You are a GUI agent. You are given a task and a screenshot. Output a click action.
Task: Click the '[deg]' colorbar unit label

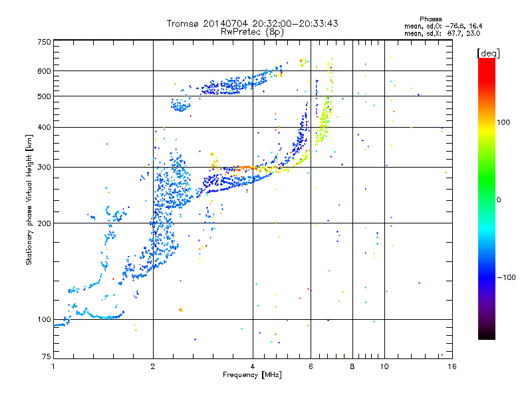click(x=488, y=53)
